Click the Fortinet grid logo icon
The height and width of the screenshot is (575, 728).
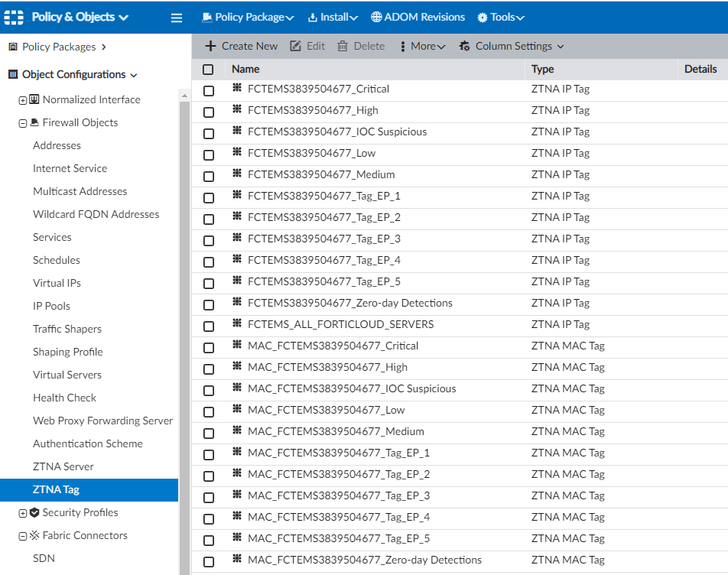click(14, 17)
